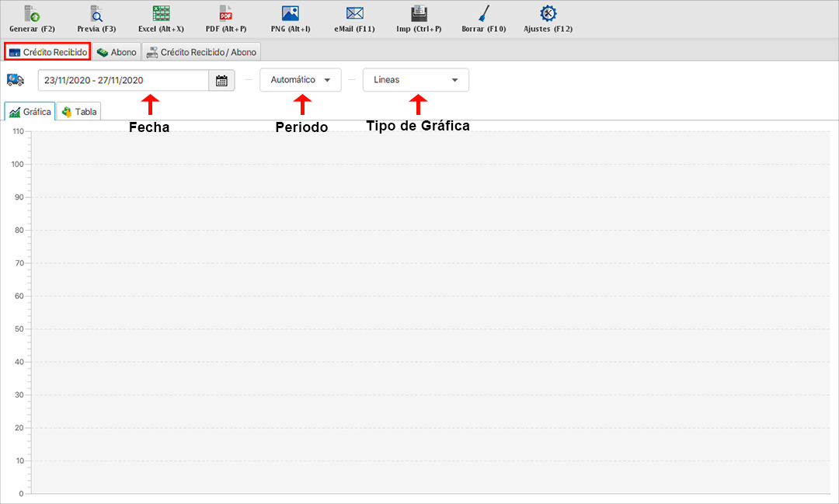Open the Líneas chart type dropdown
This screenshot has height=504, width=839.
(x=416, y=80)
